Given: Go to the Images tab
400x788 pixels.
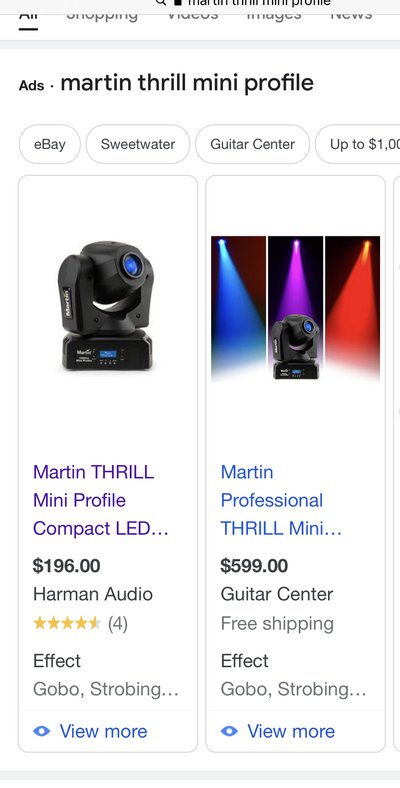Looking at the screenshot, I should tap(274, 15).
